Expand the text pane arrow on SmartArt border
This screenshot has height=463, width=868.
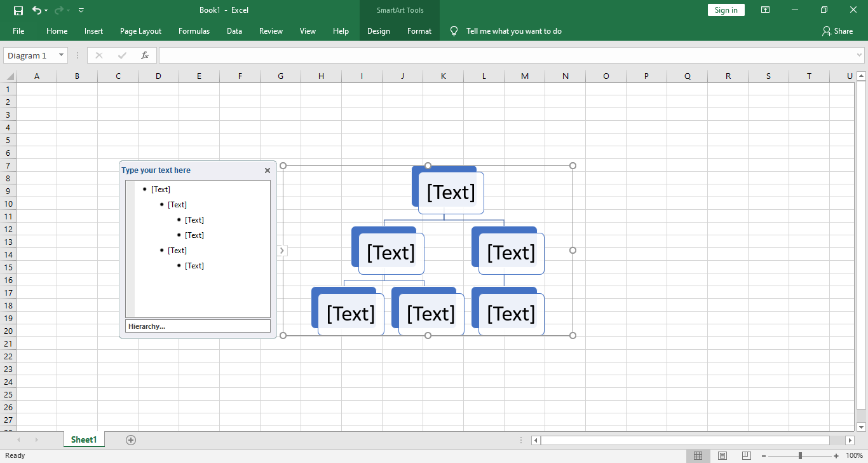(x=281, y=251)
